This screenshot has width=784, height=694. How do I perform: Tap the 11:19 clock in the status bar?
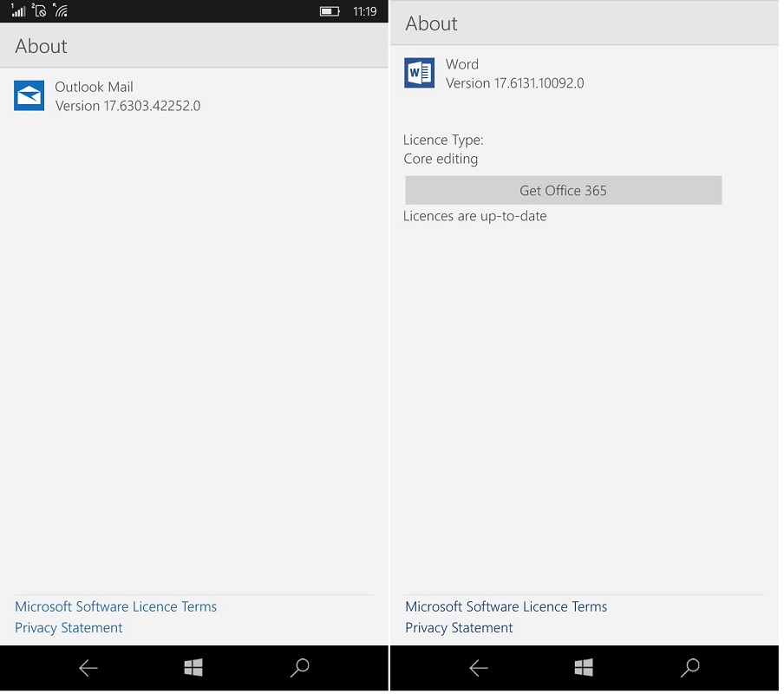click(364, 11)
